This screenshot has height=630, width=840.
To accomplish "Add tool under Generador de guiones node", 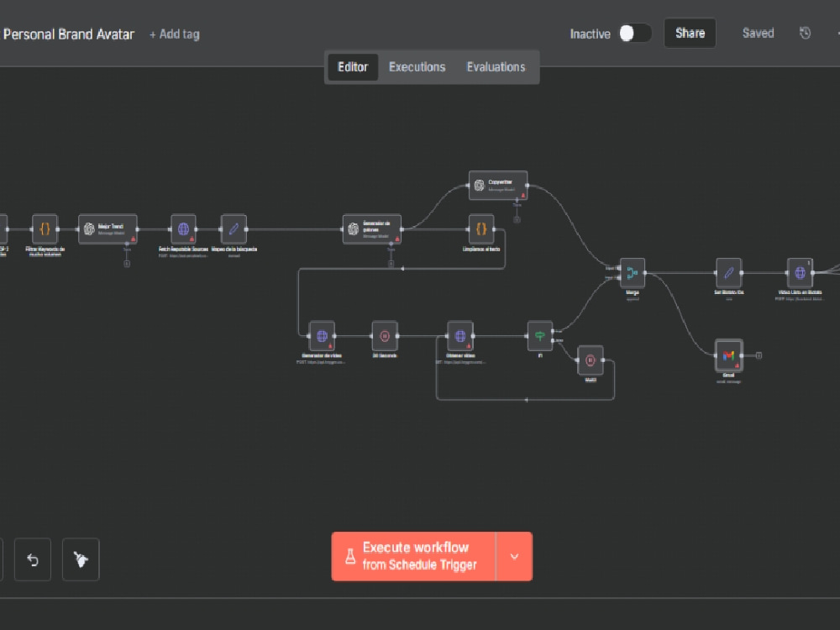I will coord(391,264).
